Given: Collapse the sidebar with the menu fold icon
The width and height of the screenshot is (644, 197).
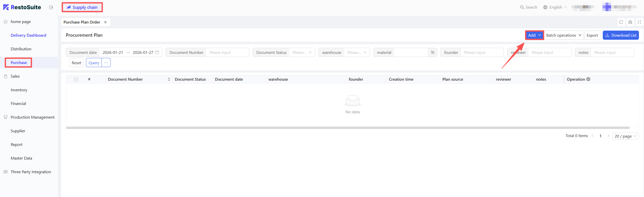Looking at the screenshot, I should click(51, 7).
